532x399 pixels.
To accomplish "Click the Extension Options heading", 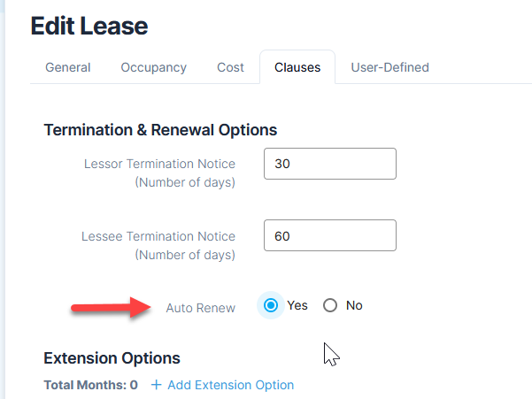I will [112, 358].
